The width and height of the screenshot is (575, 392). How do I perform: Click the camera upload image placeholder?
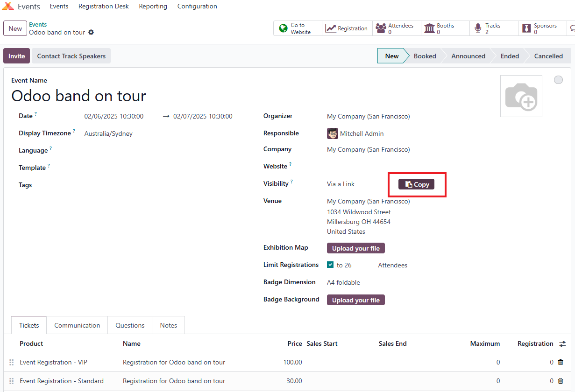tap(521, 96)
